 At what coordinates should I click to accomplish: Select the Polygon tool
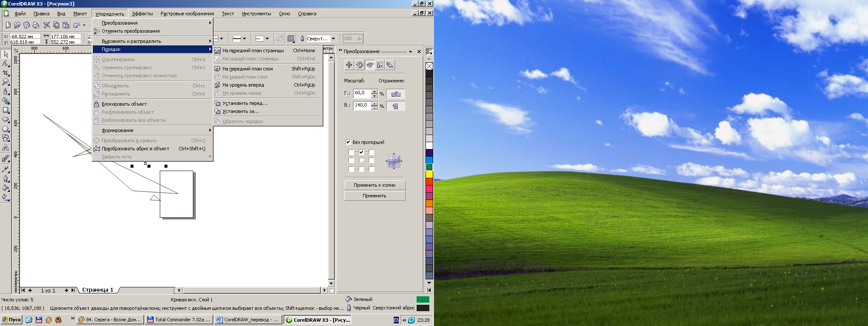(6, 129)
